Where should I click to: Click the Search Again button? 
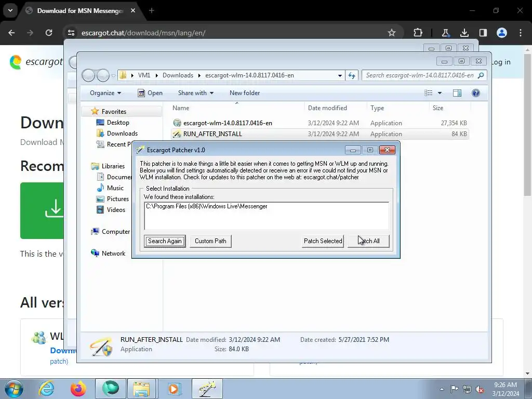pyautogui.click(x=165, y=241)
